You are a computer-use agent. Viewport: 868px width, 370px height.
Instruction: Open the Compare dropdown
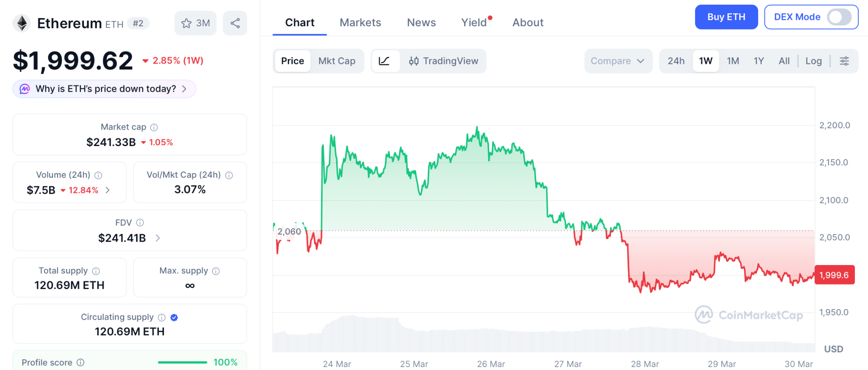tap(618, 61)
